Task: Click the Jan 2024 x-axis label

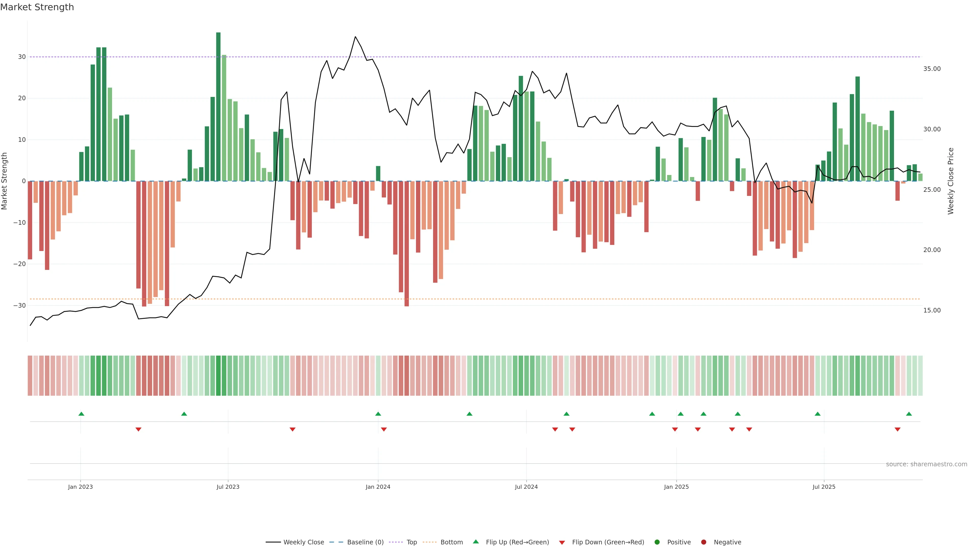Action: (x=378, y=487)
